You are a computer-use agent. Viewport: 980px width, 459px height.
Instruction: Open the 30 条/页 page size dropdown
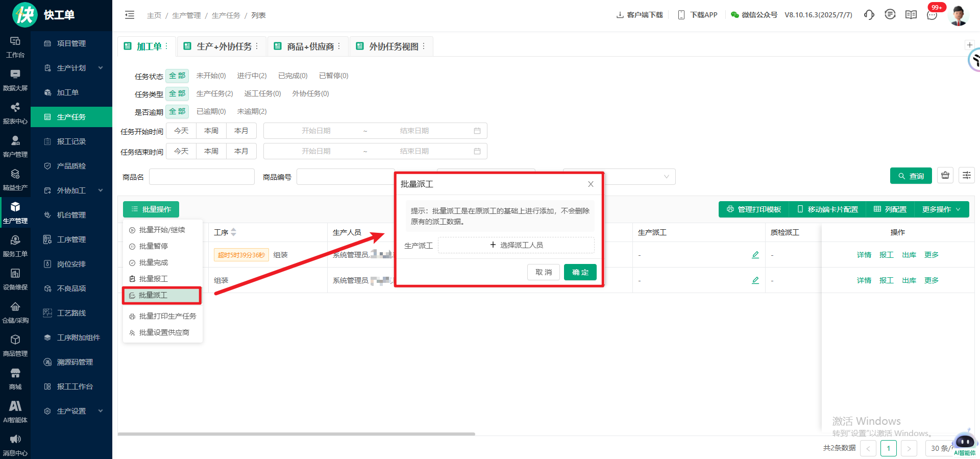[940, 448]
